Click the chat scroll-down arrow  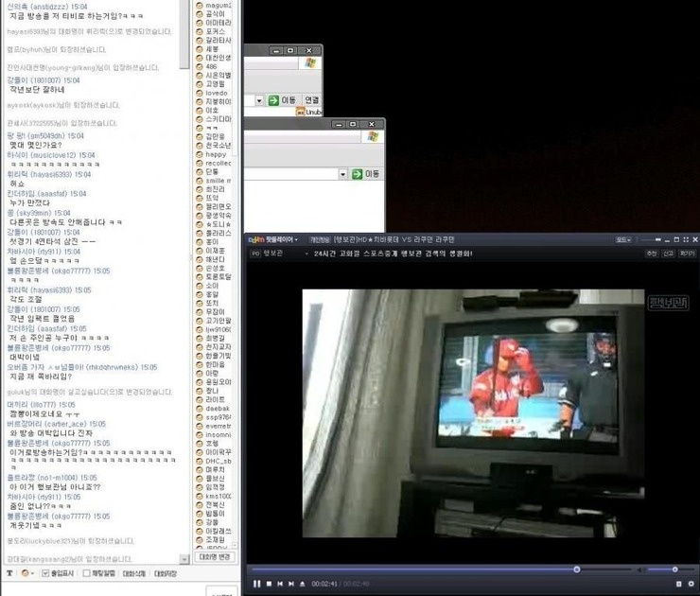pyautogui.click(x=184, y=559)
